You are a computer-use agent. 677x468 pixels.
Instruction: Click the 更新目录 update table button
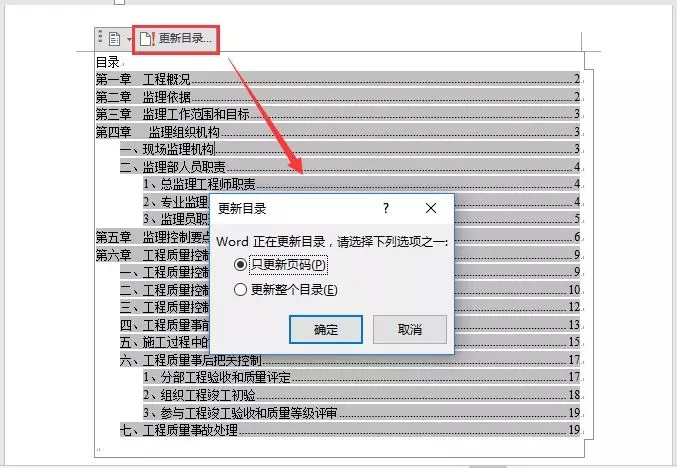coord(176,39)
